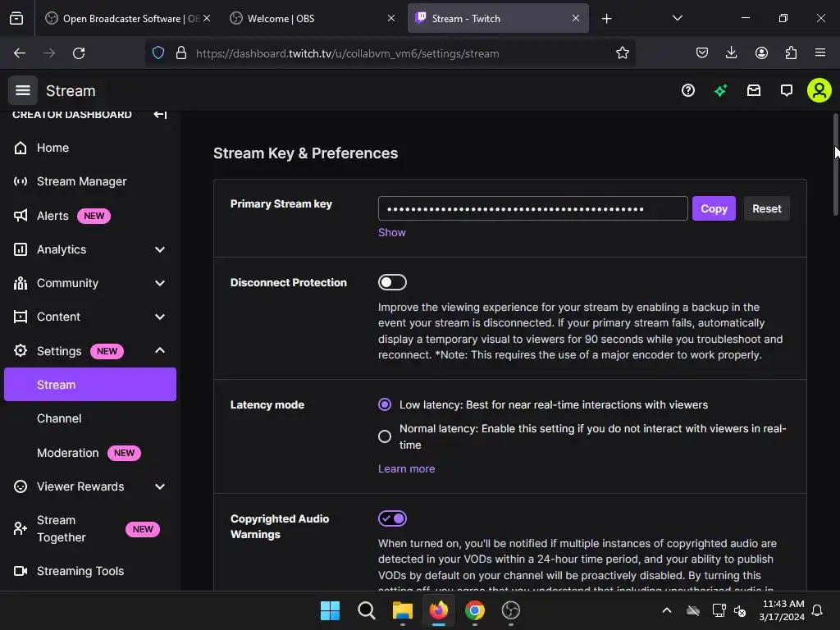Click the Streaming Tools camera icon
Viewport: 840px width, 630px height.
[x=21, y=571]
